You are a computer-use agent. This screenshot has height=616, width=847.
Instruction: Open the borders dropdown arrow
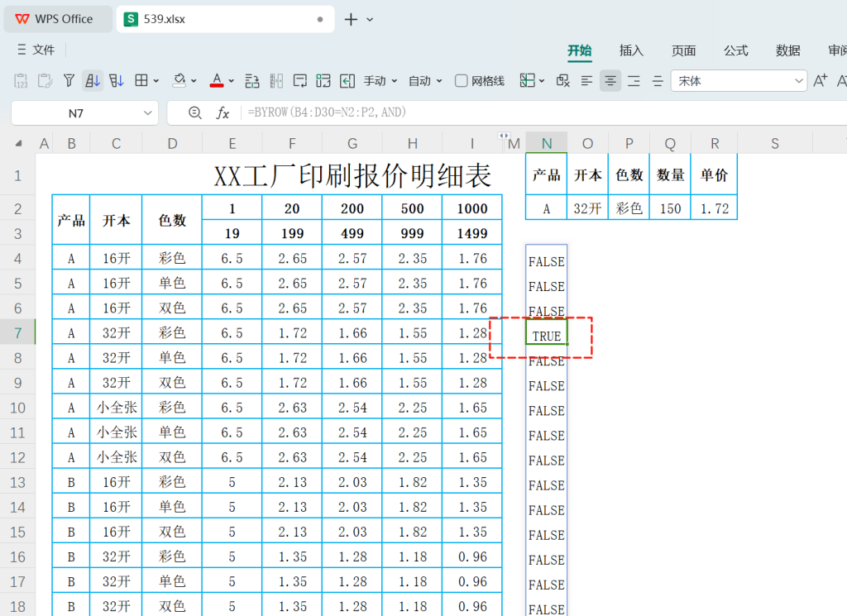(156, 81)
